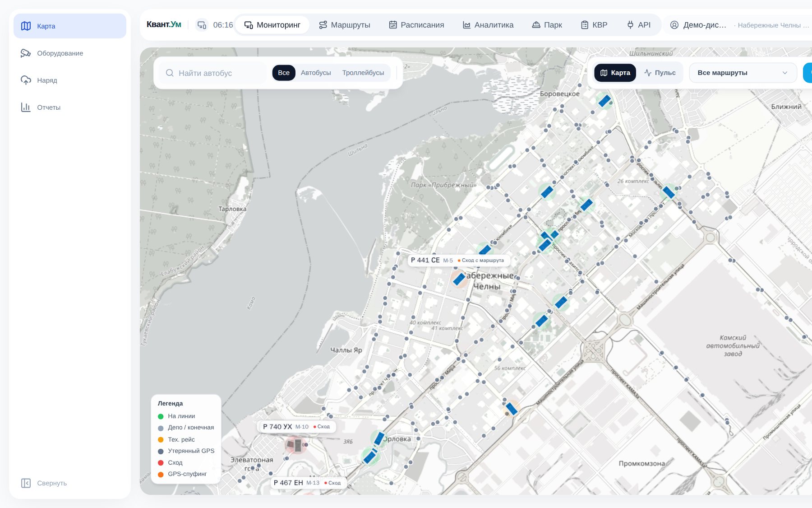The image size is (812, 508).
Task: Click the Утерянный GPS legend text
Action: pyautogui.click(x=191, y=451)
